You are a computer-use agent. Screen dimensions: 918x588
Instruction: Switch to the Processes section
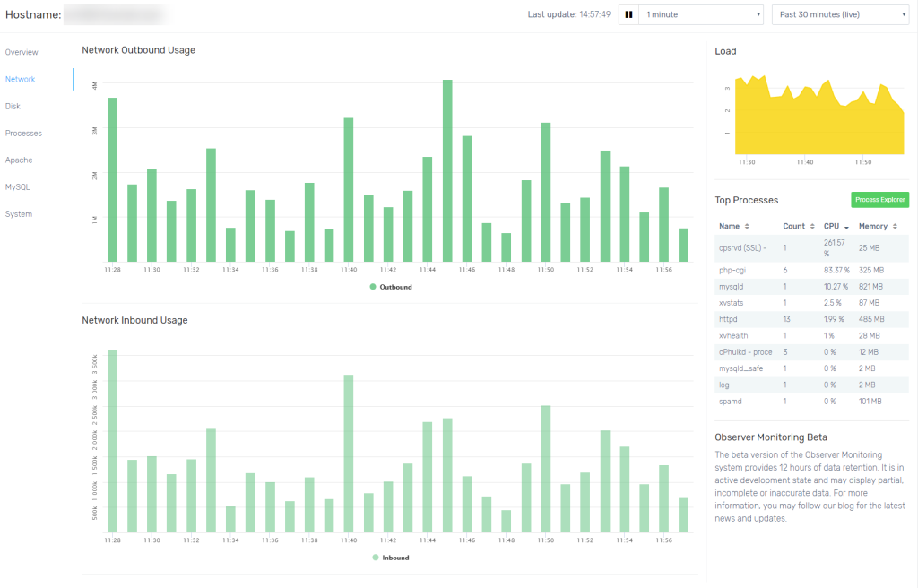24,133
